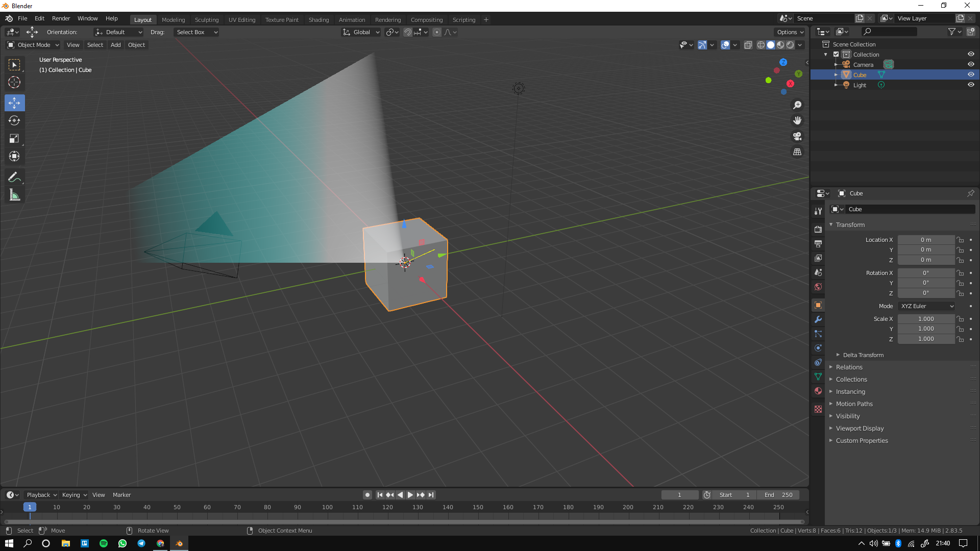Open the Render menu
Image resolution: width=980 pixels, height=551 pixels.
61,18
